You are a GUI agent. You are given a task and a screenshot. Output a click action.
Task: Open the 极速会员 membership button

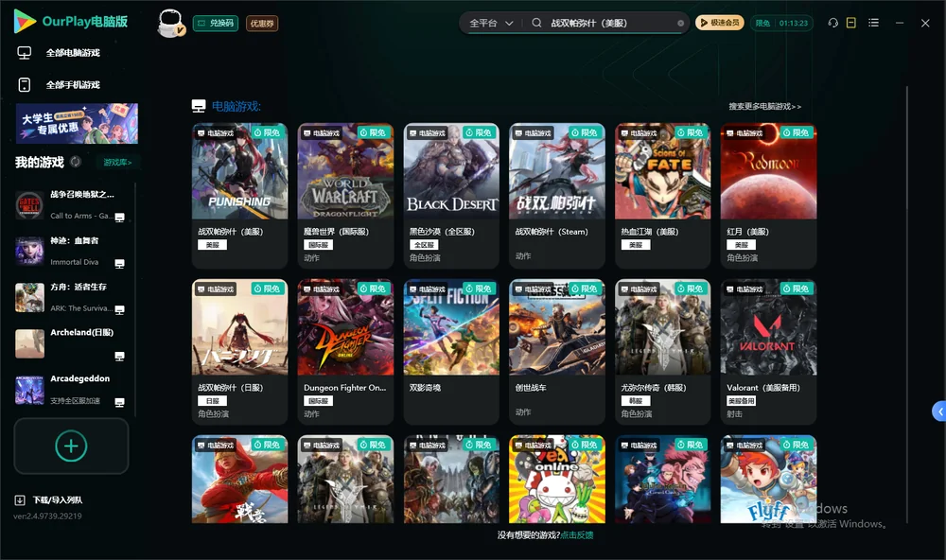point(720,23)
